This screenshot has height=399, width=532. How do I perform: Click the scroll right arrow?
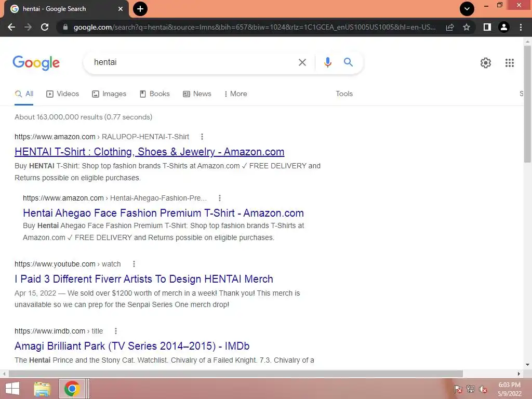pyautogui.click(x=519, y=374)
